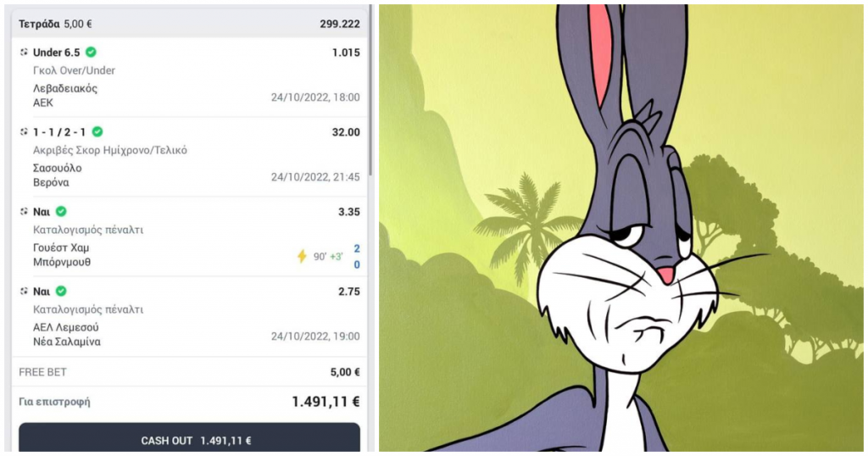Click the football icon next to Under 6.5
This screenshot has width=868, height=456.
click(x=24, y=52)
